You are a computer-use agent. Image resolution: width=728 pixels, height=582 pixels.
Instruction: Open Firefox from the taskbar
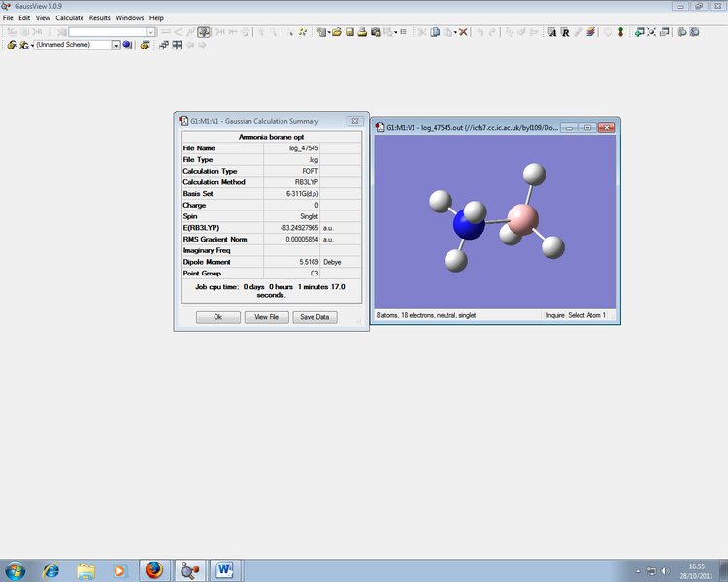pyautogui.click(x=154, y=570)
